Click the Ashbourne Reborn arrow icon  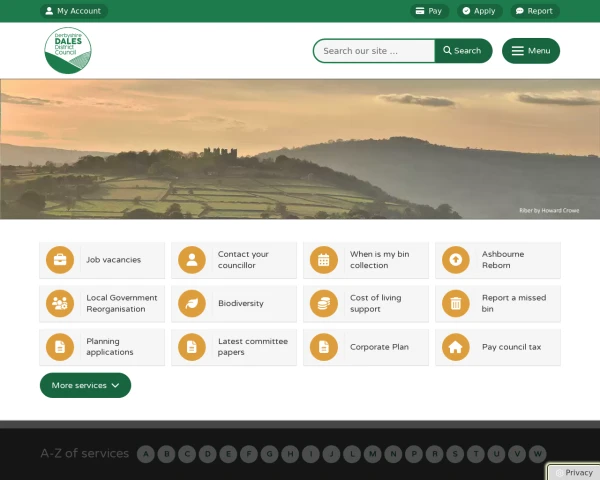(x=456, y=260)
